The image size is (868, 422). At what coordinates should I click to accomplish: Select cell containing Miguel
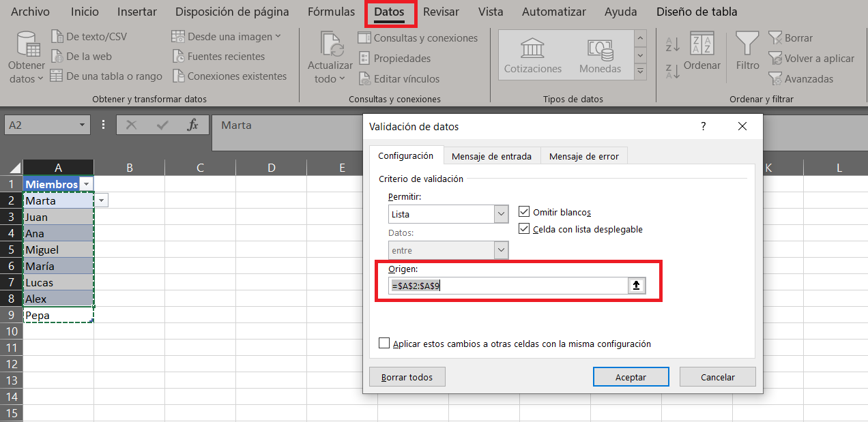(58, 250)
